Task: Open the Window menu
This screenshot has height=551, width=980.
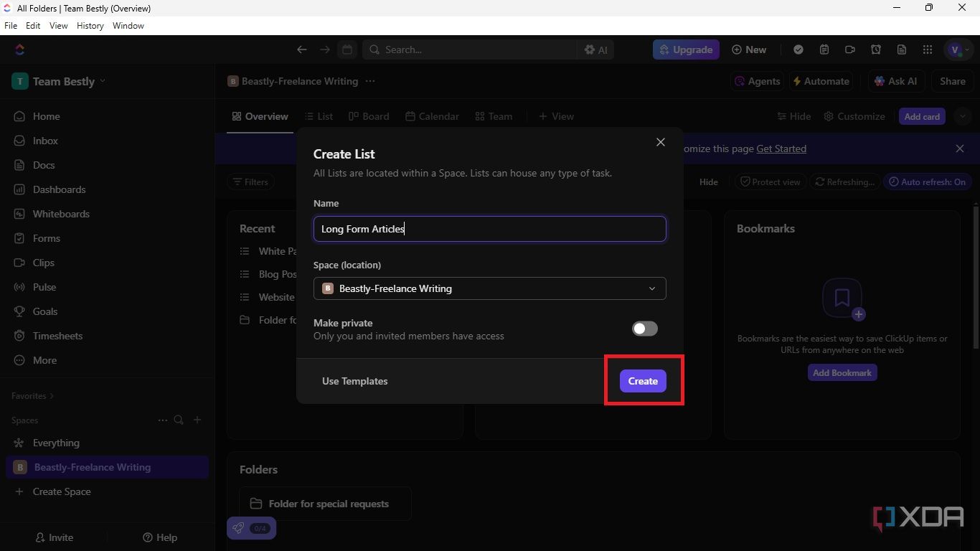Action: (x=128, y=25)
